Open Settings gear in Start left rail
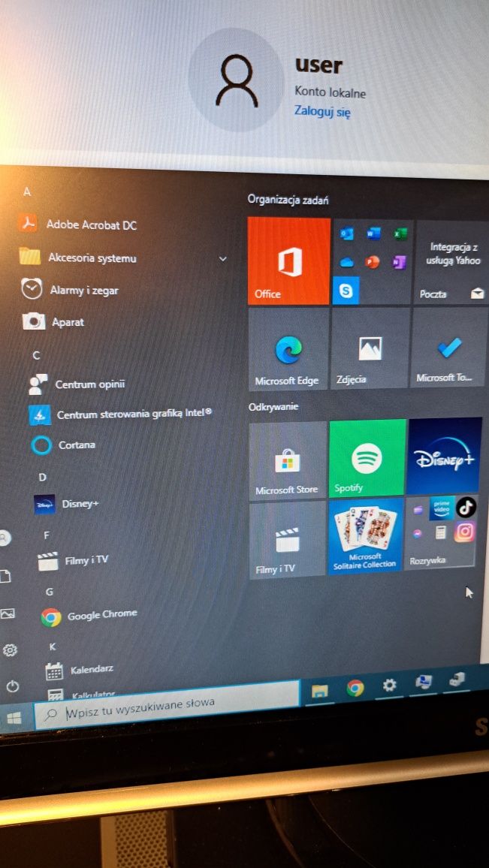This screenshot has width=489, height=868. [10, 650]
